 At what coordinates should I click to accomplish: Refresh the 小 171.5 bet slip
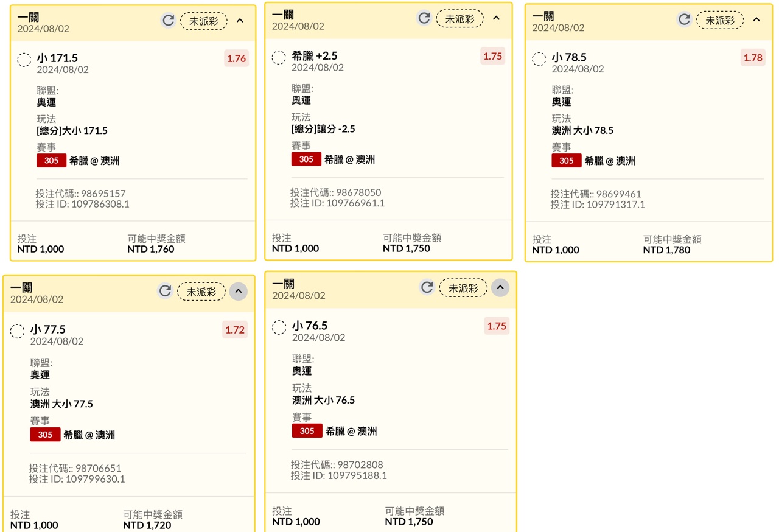pos(168,21)
